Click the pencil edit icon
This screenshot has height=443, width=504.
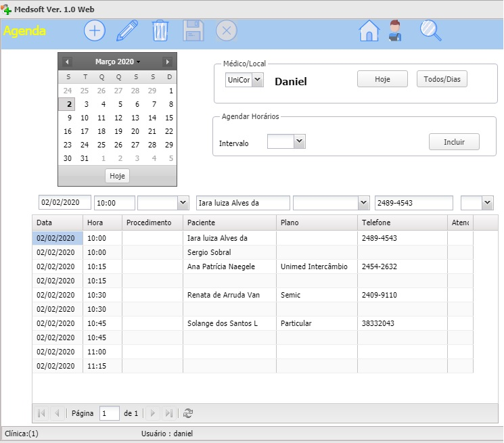[x=127, y=31]
